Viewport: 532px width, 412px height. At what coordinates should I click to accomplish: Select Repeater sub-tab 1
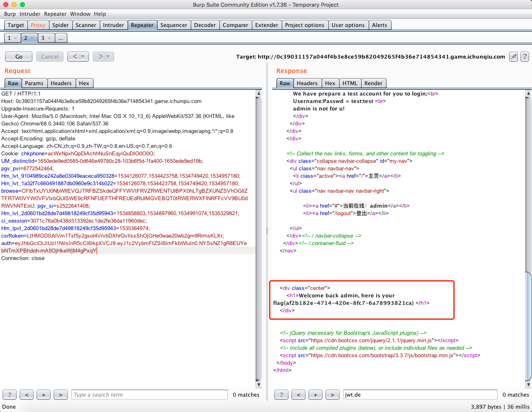click(x=9, y=38)
